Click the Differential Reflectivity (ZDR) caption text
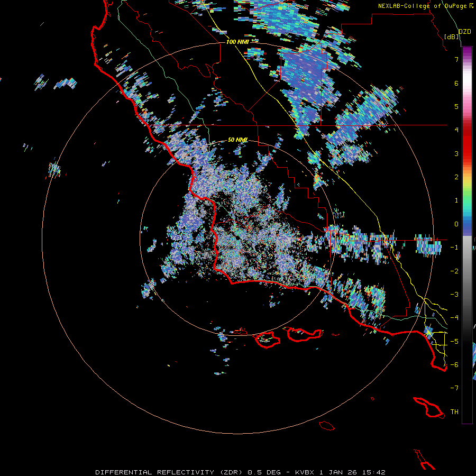The image size is (476, 476). 170,472
